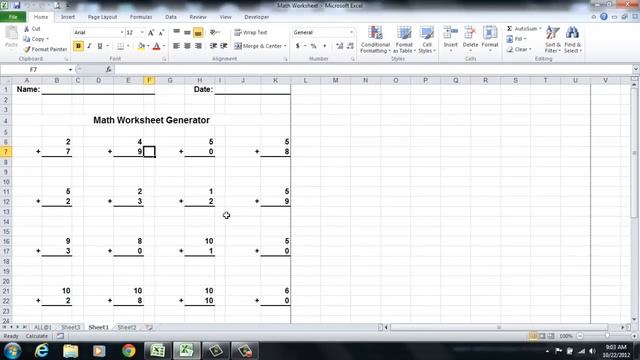Click the Format cells icon
The image size is (640, 360).
click(490, 33)
